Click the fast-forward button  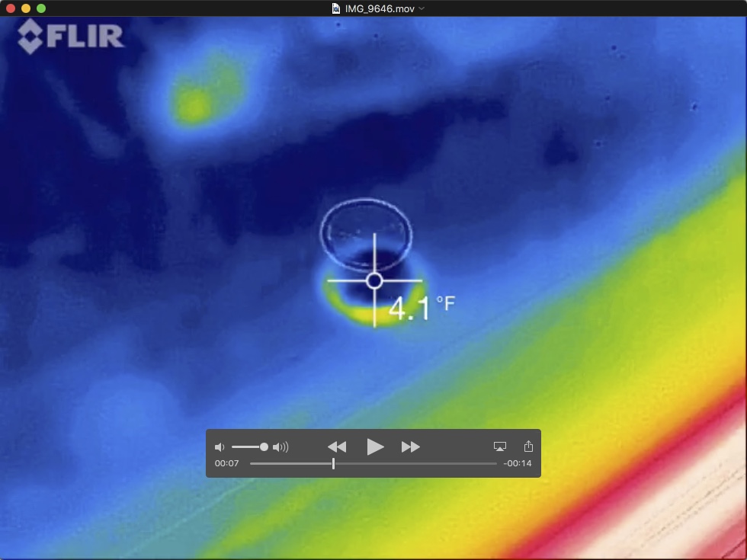click(x=411, y=447)
